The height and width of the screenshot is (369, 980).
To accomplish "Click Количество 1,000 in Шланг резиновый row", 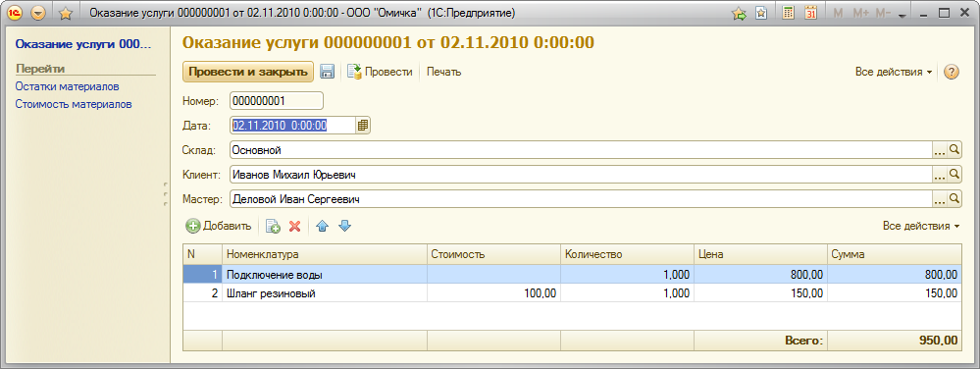I will point(628,293).
